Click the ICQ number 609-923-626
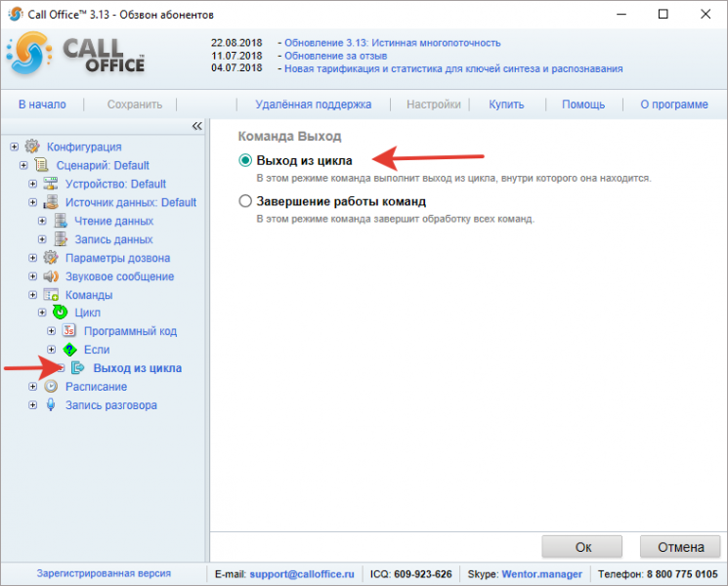728x586 pixels. pyautogui.click(x=422, y=574)
